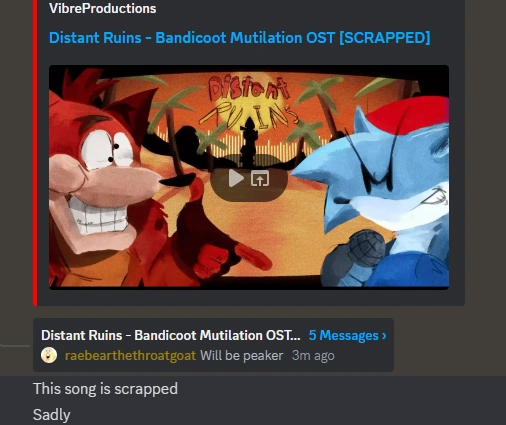Image resolution: width=506 pixels, height=425 pixels.
Task: Expand the thread via the chevron arrow
Action: point(384,335)
